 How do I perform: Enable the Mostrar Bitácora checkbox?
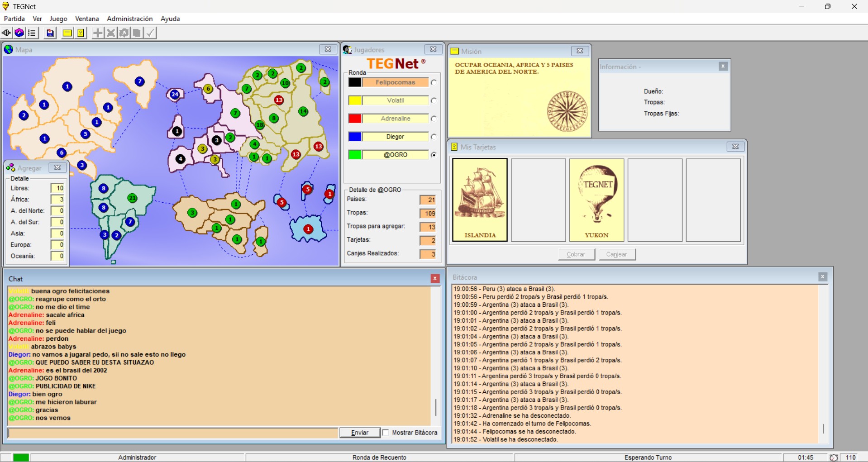[386, 433]
